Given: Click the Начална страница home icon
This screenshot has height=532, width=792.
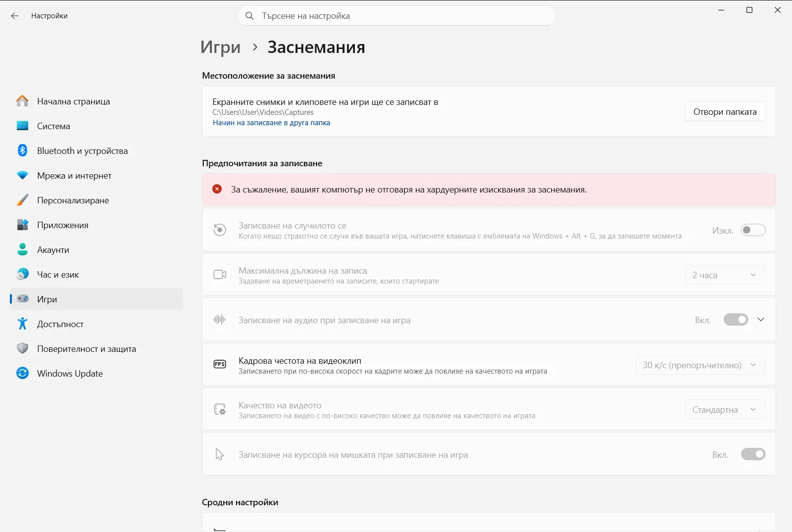Looking at the screenshot, I should point(22,101).
